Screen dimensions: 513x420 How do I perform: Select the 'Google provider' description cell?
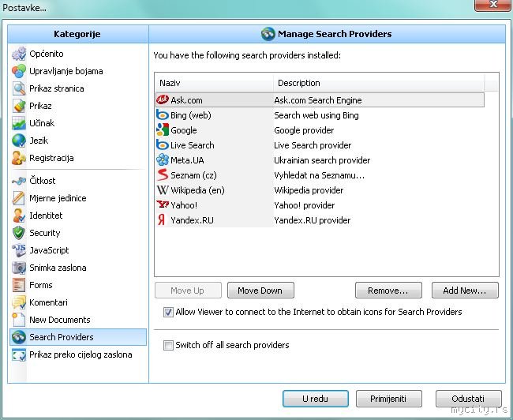click(304, 130)
